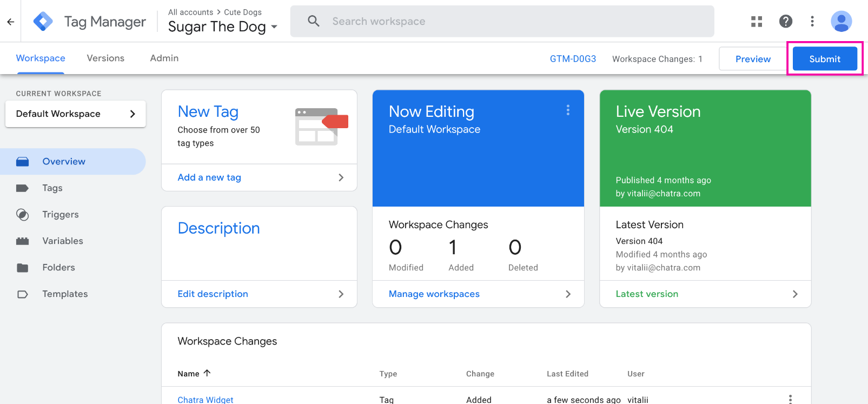Open Manage workspaces
This screenshot has height=404, width=868.
(x=478, y=294)
